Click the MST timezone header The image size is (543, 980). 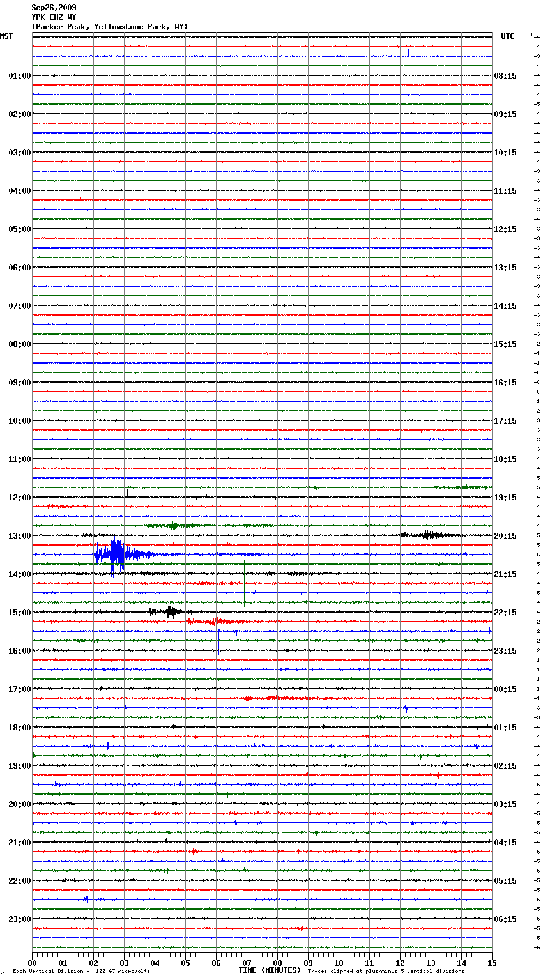pos(6,36)
